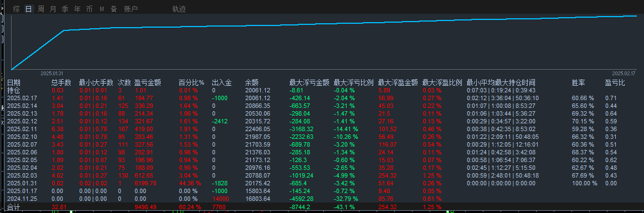The width and height of the screenshot is (644, 213).
Task: Click the withdrawal value -2412
Action: (220, 122)
